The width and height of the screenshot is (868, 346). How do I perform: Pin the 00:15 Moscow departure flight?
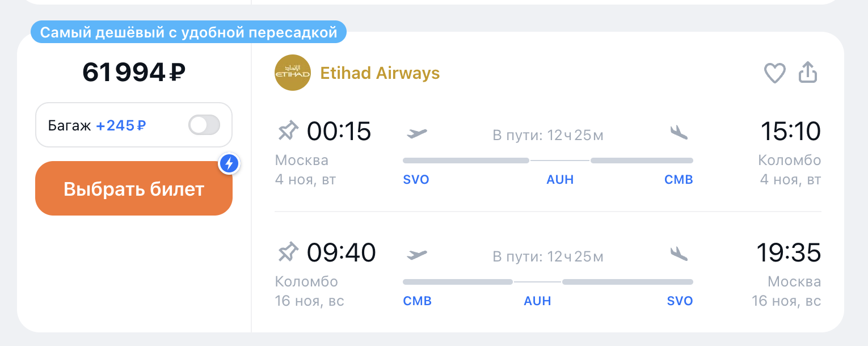288,132
